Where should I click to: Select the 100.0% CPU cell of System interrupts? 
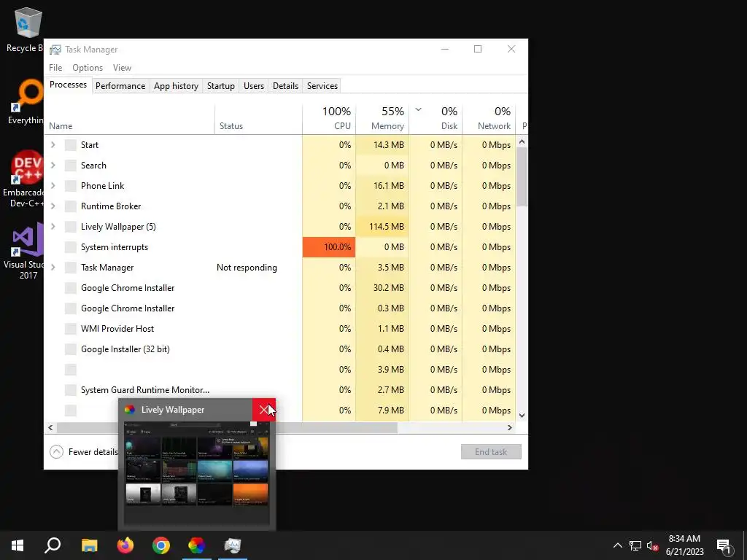pos(329,247)
